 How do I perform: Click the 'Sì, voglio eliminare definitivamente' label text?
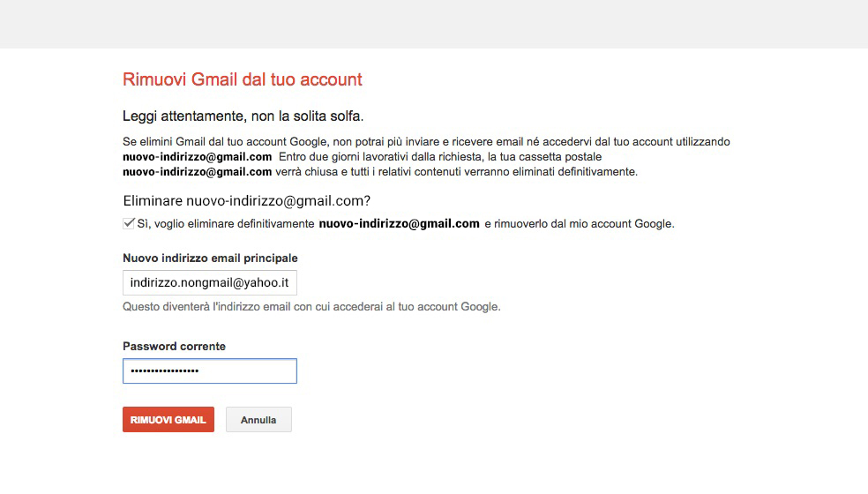(x=226, y=224)
